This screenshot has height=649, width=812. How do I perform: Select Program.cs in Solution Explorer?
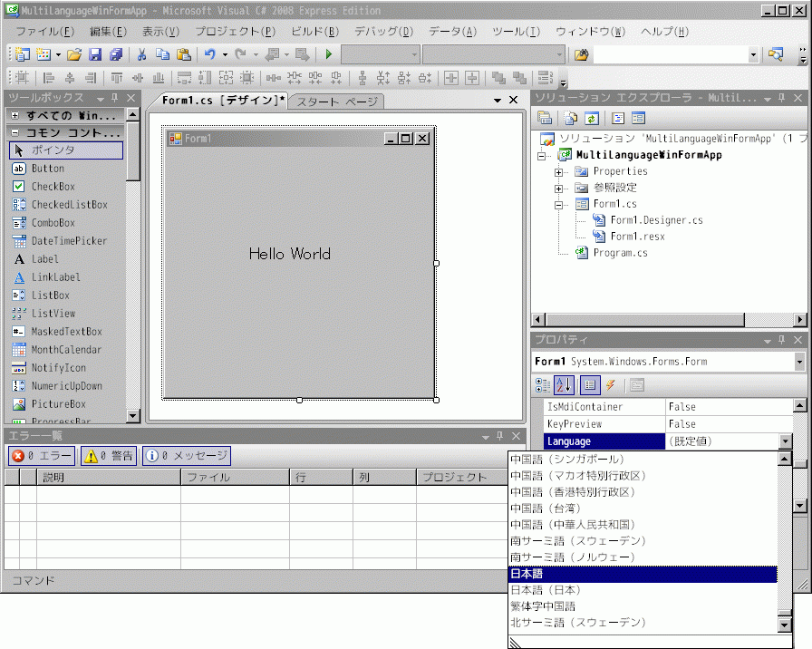[x=621, y=253]
